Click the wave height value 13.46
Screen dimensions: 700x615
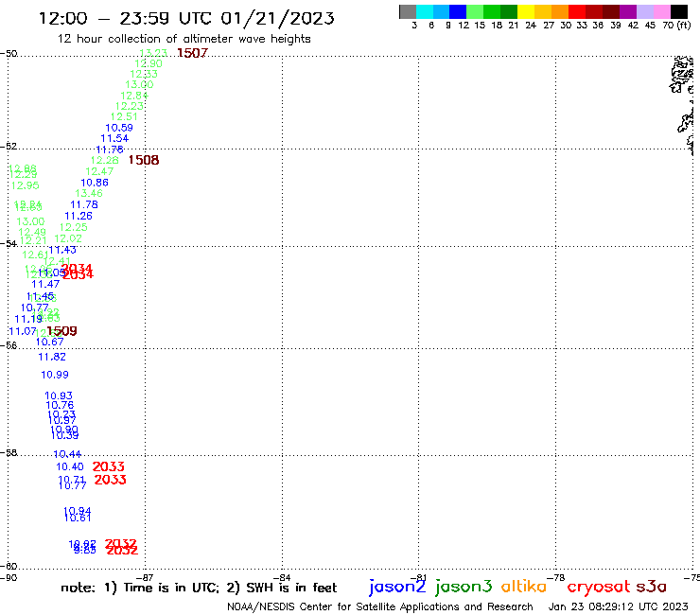click(x=89, y=193)
